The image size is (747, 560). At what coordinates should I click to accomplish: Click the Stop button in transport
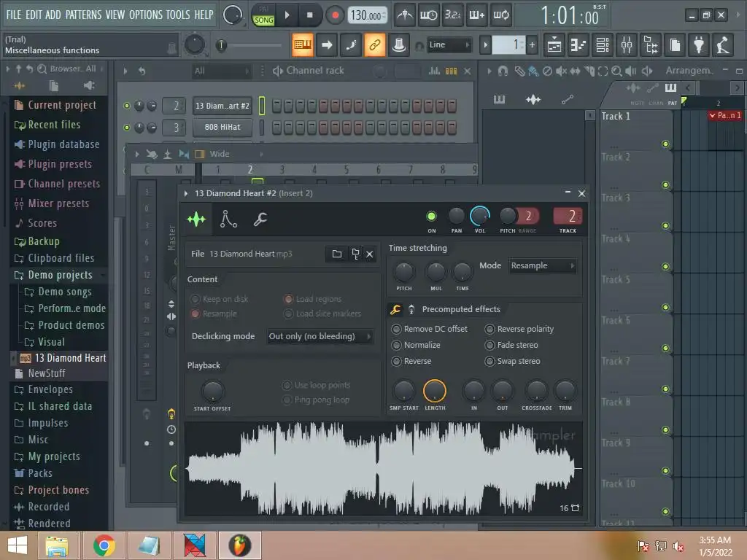tap(309, 15)
